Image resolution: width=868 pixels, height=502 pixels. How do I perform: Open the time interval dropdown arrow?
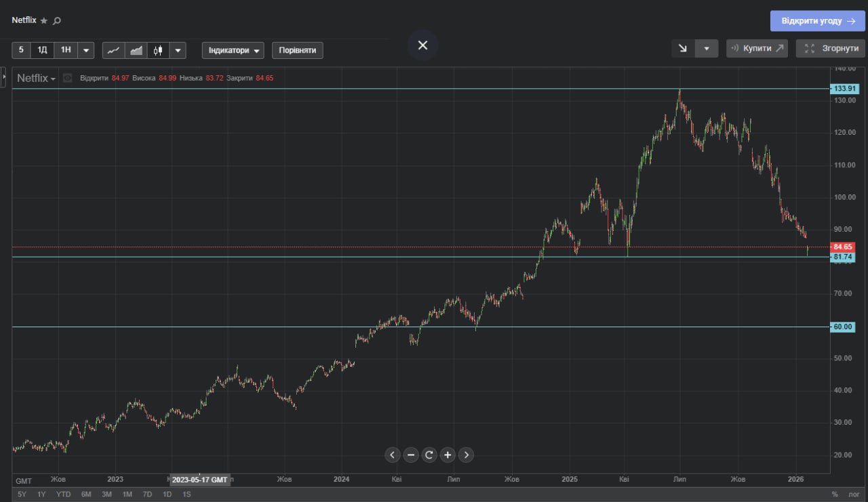(x=86, y=50)
